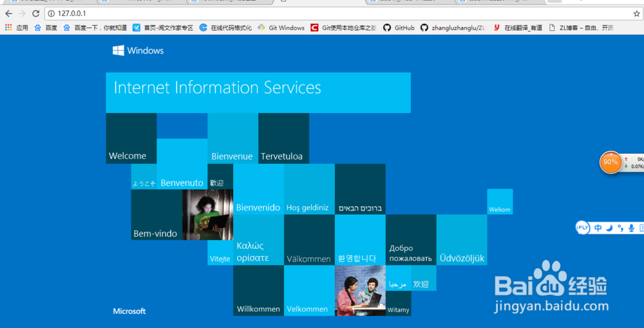Open the ZL博客 bookmark

(582, 28)
